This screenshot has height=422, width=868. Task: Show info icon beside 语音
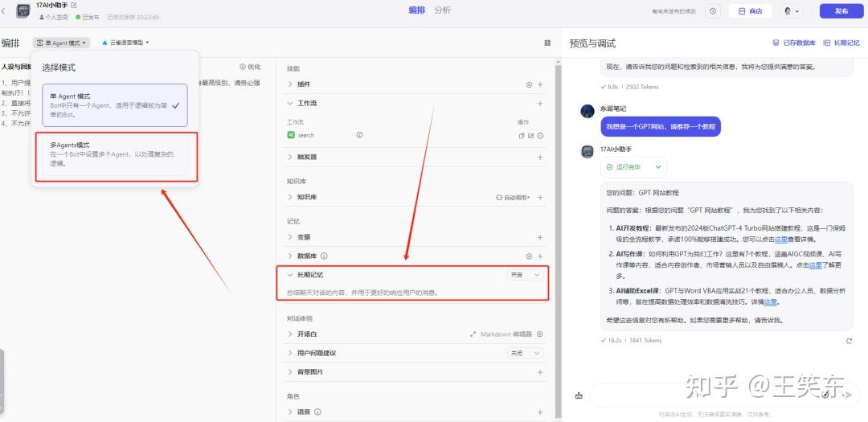pos(317,412)
